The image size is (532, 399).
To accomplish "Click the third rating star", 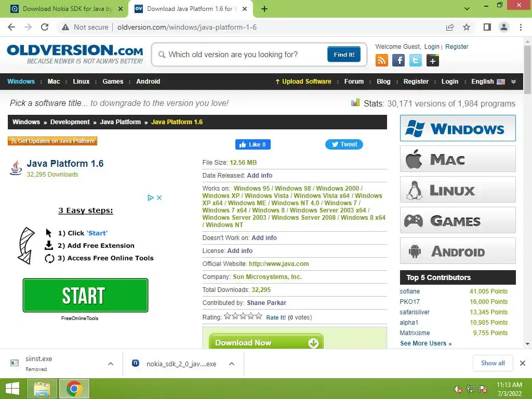I will point(243,316).
